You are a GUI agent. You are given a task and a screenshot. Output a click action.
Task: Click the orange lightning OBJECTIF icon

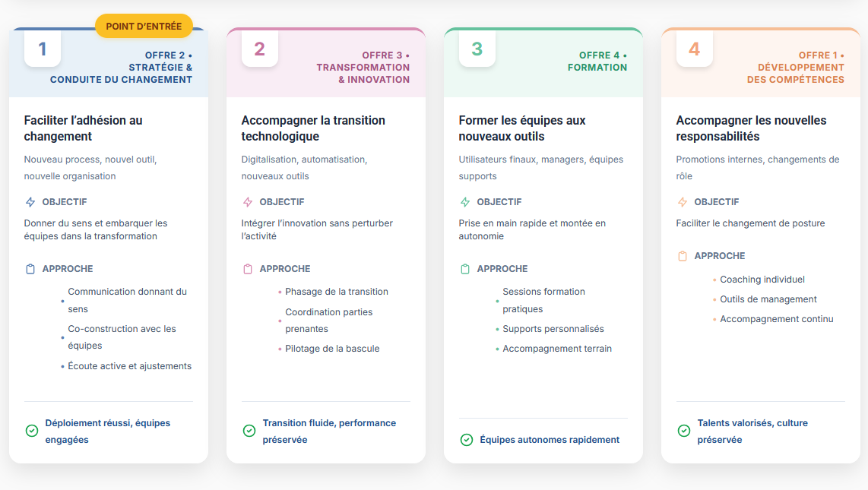point(683,202)
